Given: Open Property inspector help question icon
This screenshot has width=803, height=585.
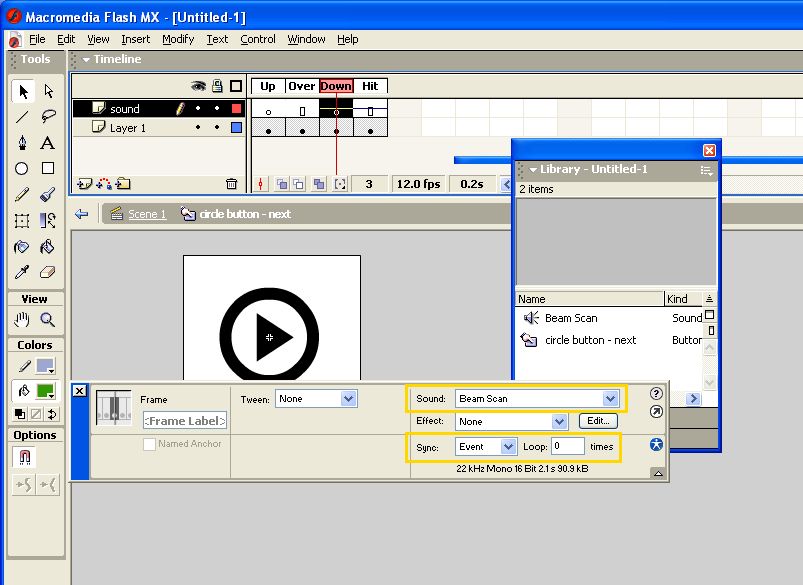Looking at the screenshot, I should click(656, 393).
